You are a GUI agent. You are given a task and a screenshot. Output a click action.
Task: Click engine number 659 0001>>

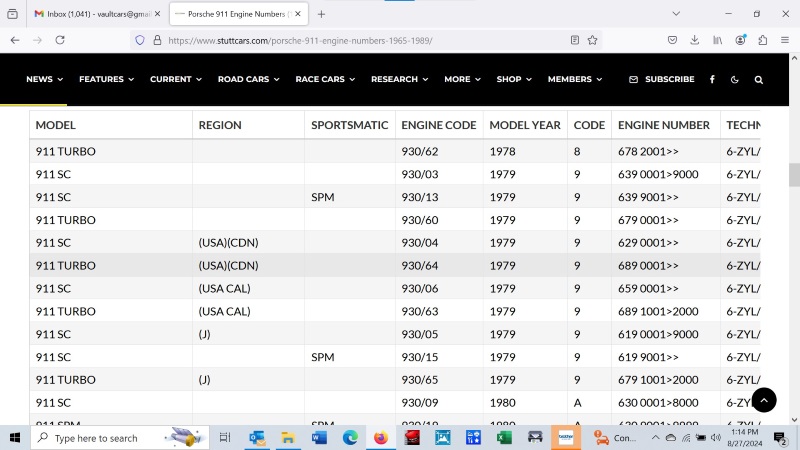coord(648,289)
